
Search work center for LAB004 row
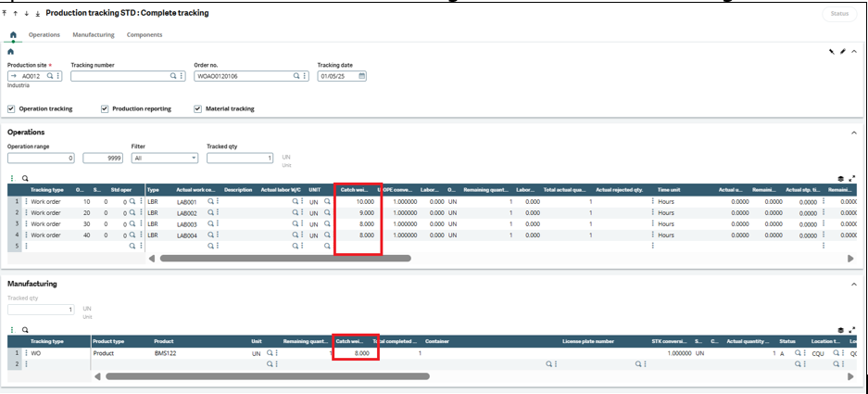(210, 235)
